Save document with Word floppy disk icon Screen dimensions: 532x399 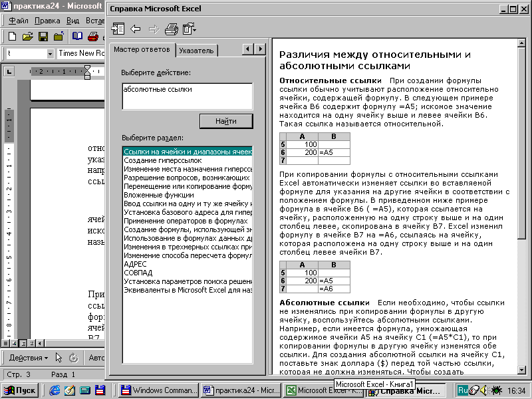coord(43,37)
